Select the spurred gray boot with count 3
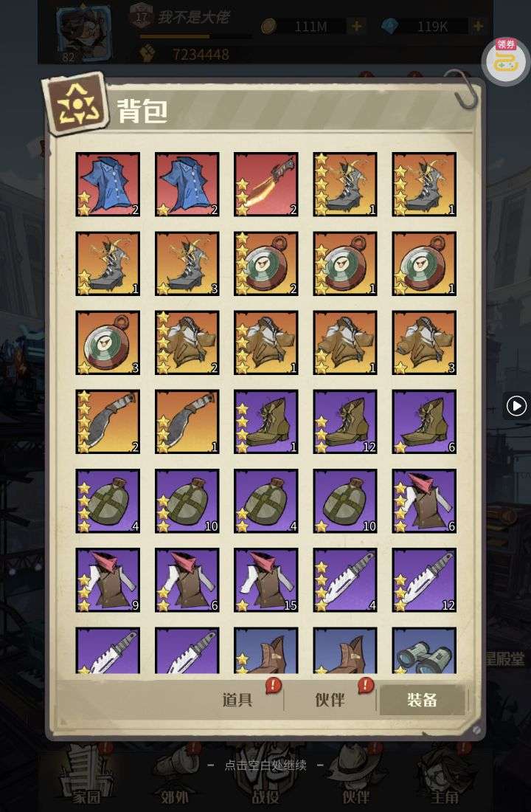This screenshot has height=812, width=531. [x=187, y=264]
